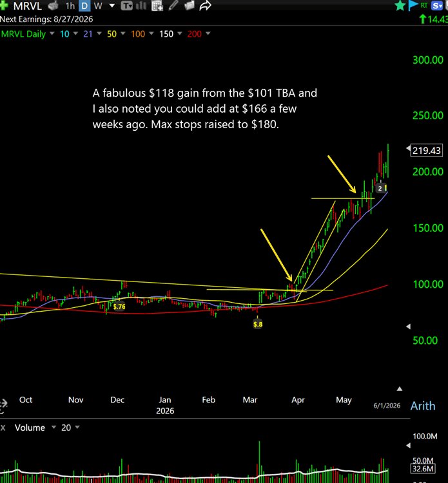Viewport: 448px width, 483px height.
Task: Open the note badge labeled 2
Action: [x=380, y=188]
